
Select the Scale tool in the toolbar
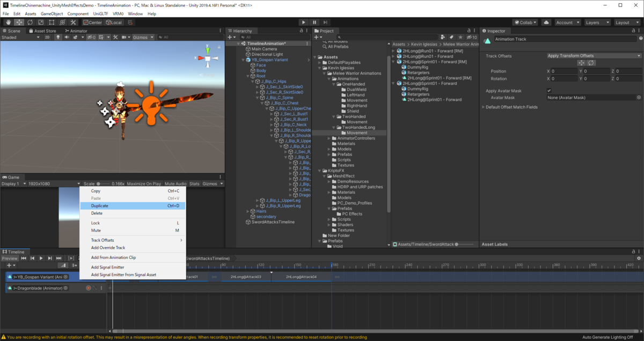coord(40,23)
